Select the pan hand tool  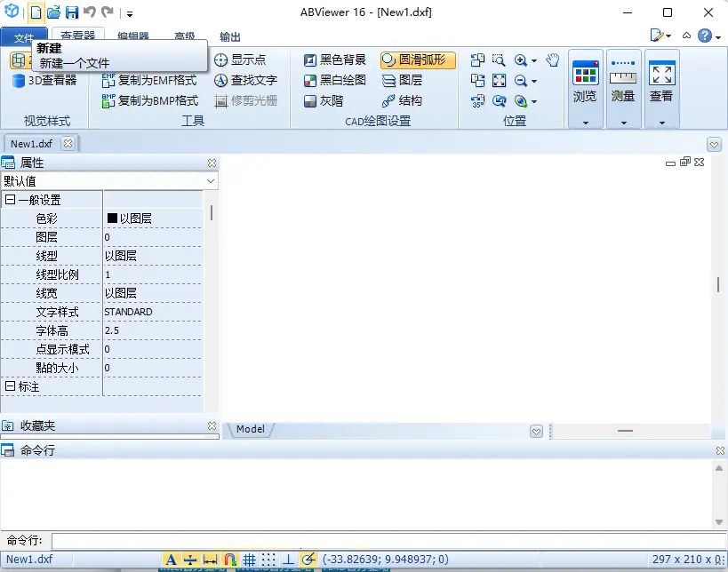point(552,60)
